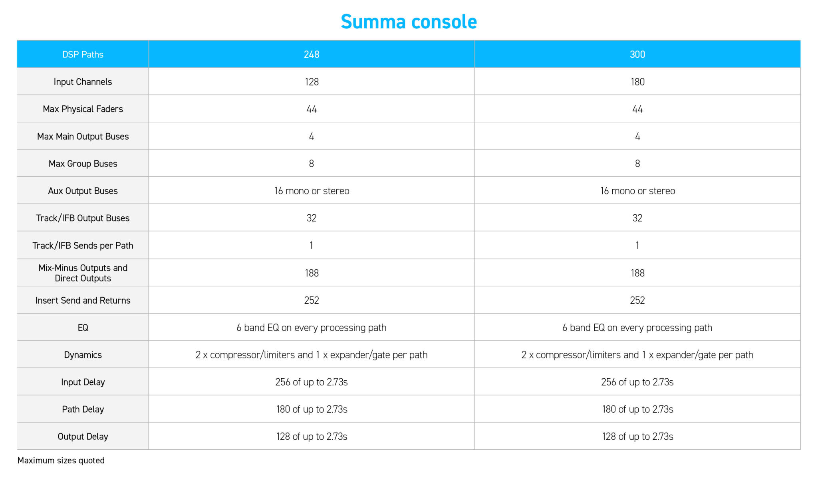The image size is (818, 504).
Task: Select the "DSP Paths" header cell
Action: click(x=83, y=55)
